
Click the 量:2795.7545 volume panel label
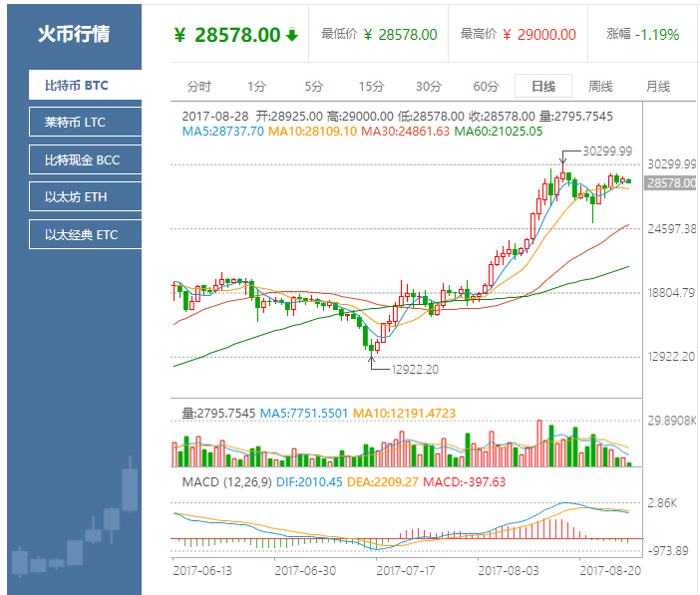coord(218,413)
